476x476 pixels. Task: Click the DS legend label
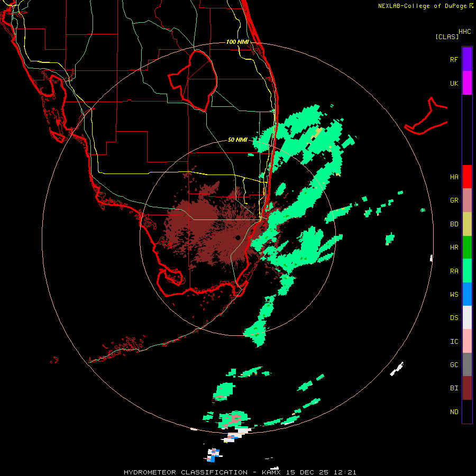tap(454, 318)
